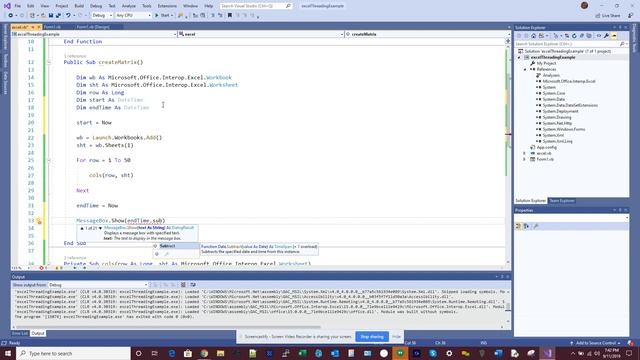Click the Alphabetical sort icon in Properties panel
Viewport: 640px width, 360px height.
point(526,226)
